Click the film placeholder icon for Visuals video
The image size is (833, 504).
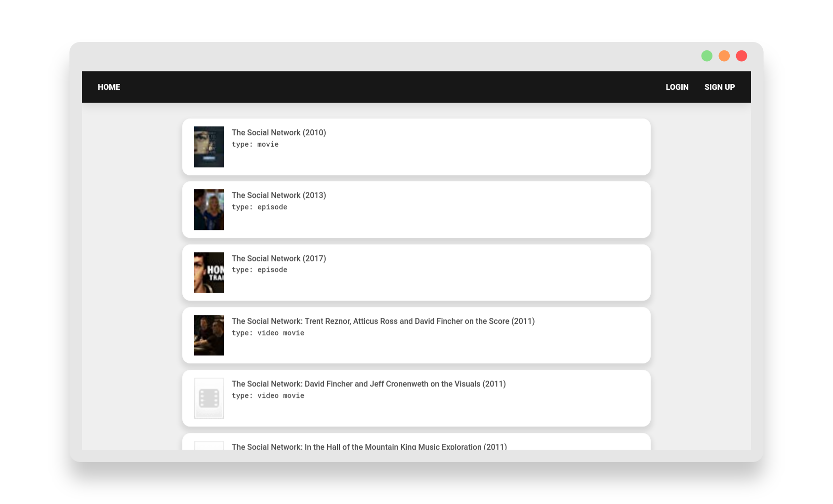(x=209, y=398)
